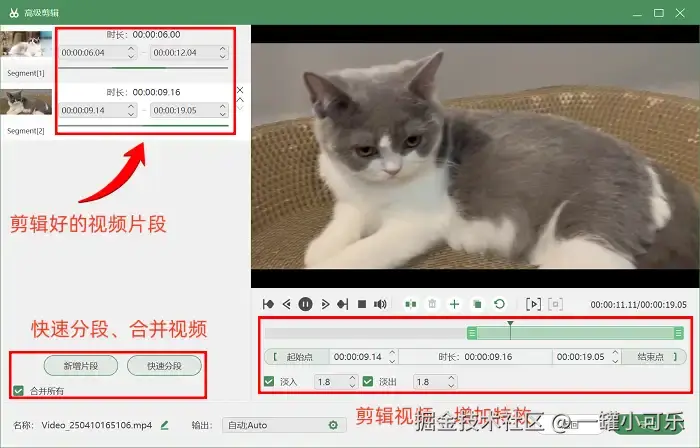700x448 pixels.
Task: Decrease Segment[2] end time 00:00:19.05 in list
Action: (x=223, y=114)
